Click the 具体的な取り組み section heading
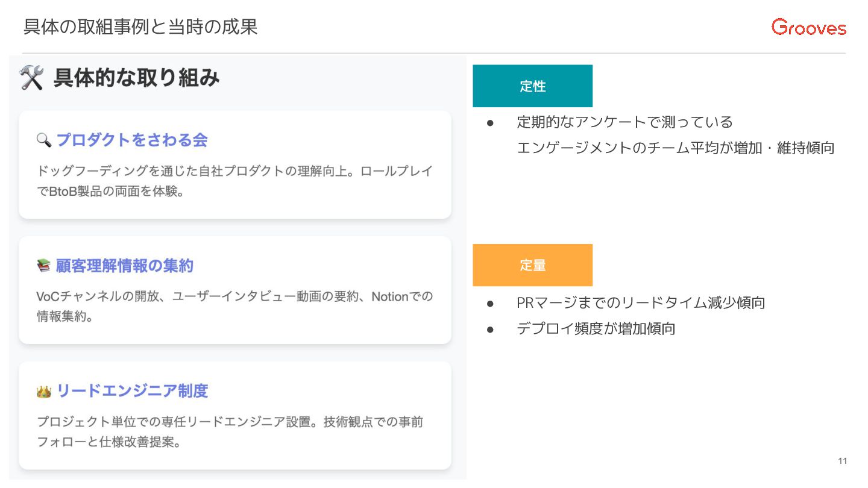Image resolution: width=868 pixels, height=488 pixels. (137, 78)
